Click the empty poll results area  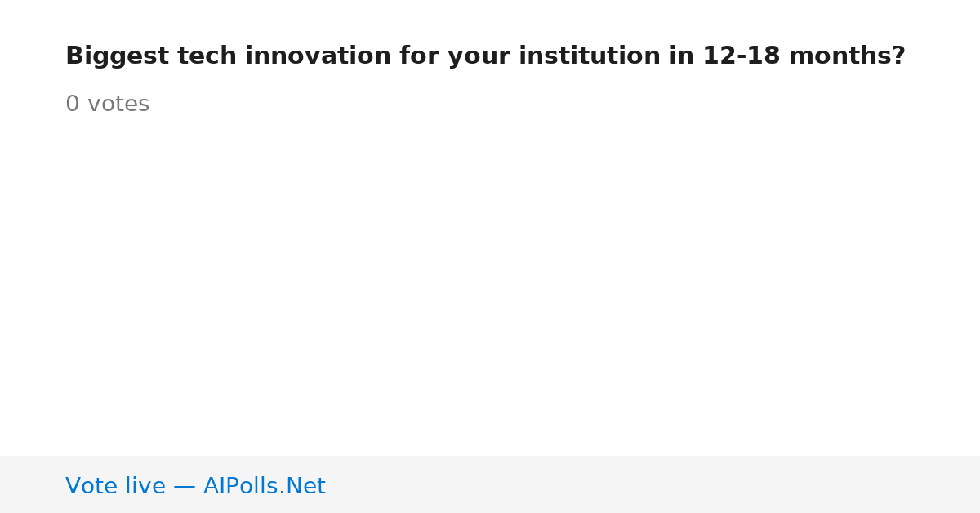[x=490, y=286]
